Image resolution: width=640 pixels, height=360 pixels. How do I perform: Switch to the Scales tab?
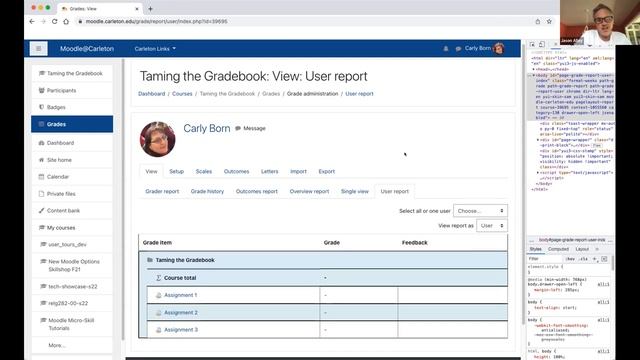[x=204, y=171]
